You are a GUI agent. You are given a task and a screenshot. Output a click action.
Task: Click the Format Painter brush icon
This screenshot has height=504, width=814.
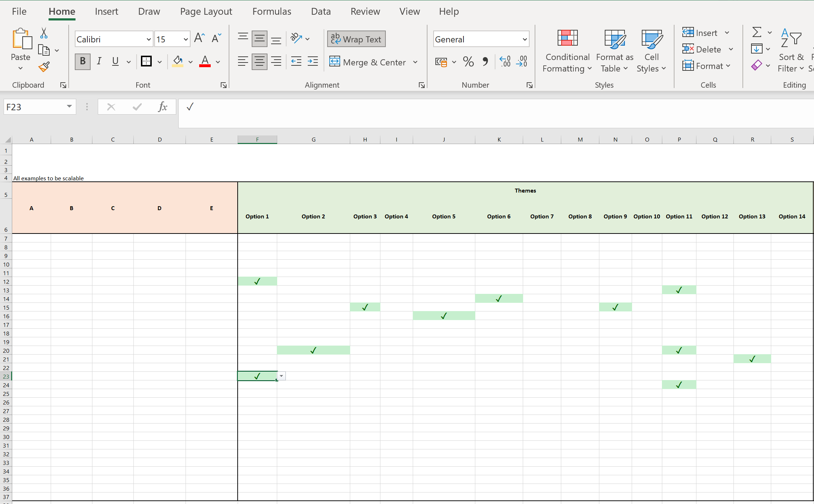click(44, 67)
